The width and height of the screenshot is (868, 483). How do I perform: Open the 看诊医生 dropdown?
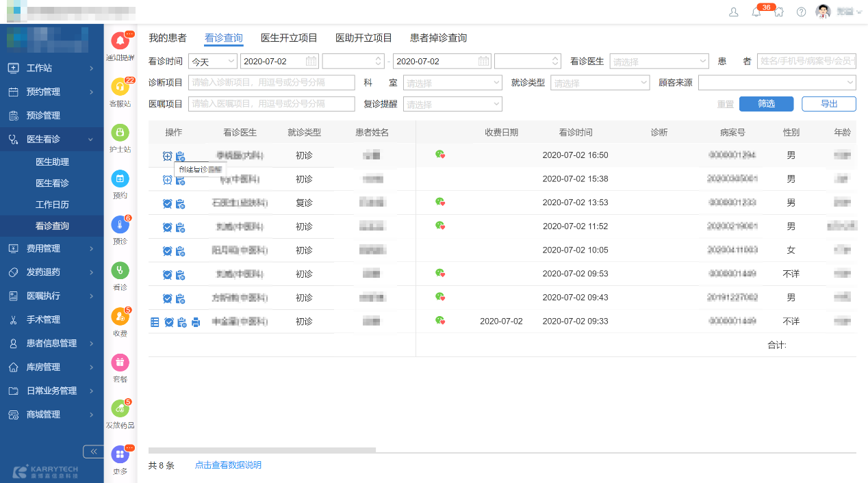tap(659, 62)
